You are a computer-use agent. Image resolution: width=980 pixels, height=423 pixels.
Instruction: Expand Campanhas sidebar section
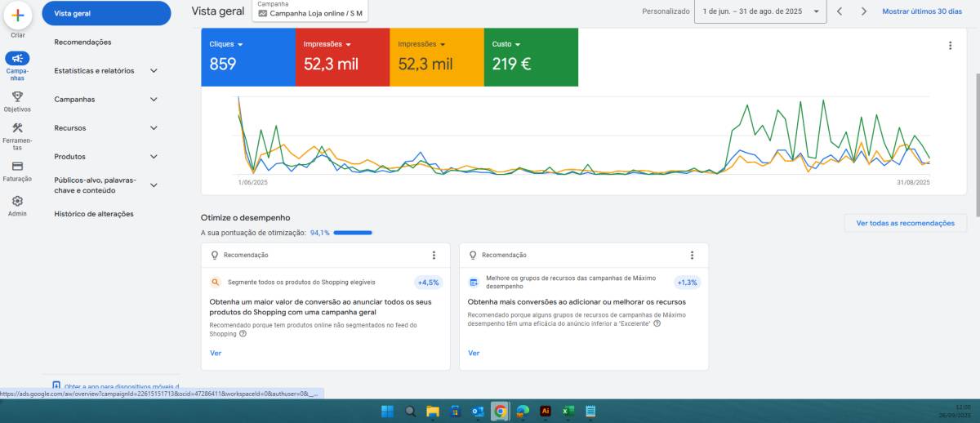154,99
